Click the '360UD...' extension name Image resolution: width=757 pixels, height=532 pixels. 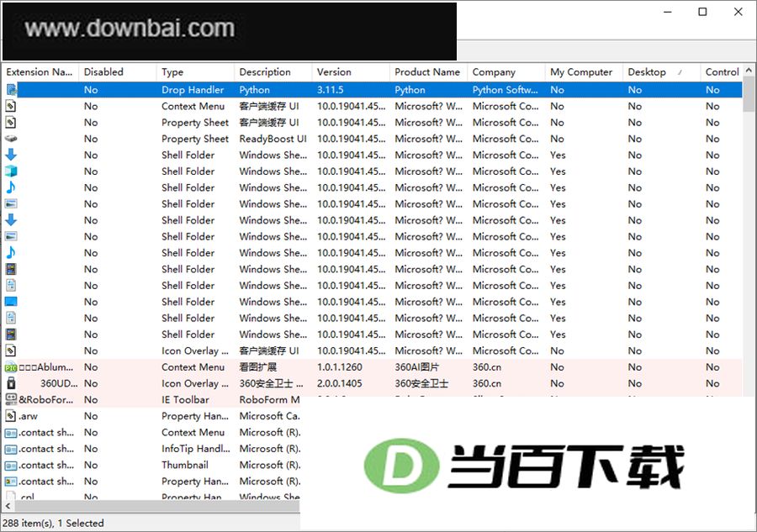click(x=59, y=383)
